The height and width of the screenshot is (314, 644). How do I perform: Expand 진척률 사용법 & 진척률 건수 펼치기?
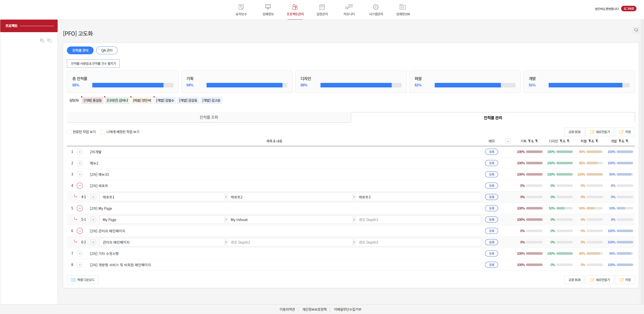93,64
